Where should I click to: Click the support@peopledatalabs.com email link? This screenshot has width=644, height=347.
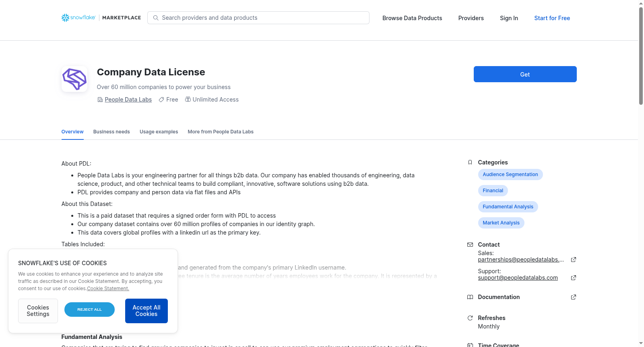tap(518, 278)
